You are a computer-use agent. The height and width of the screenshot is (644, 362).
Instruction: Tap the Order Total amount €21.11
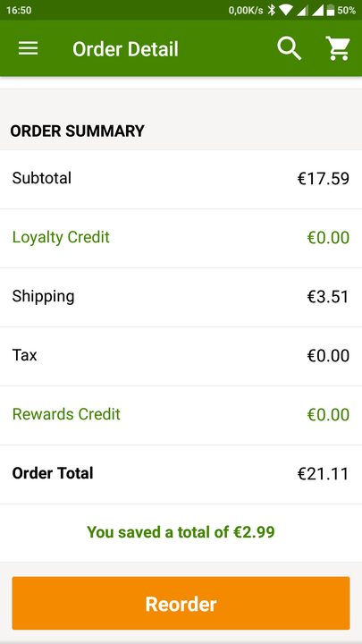pos(323,473)
